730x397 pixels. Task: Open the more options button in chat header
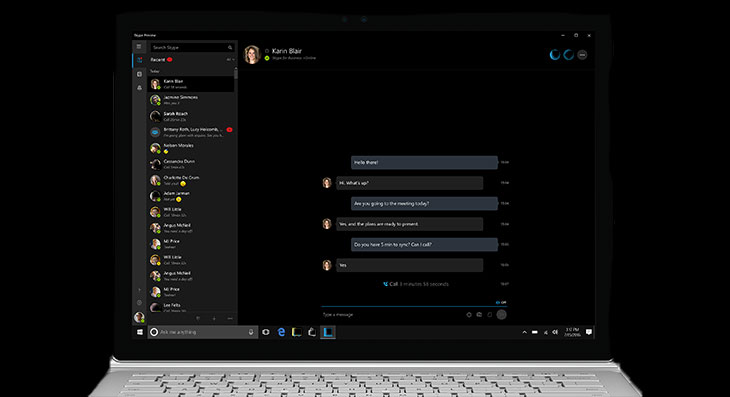pyautogui.click(x=582, y=55)
